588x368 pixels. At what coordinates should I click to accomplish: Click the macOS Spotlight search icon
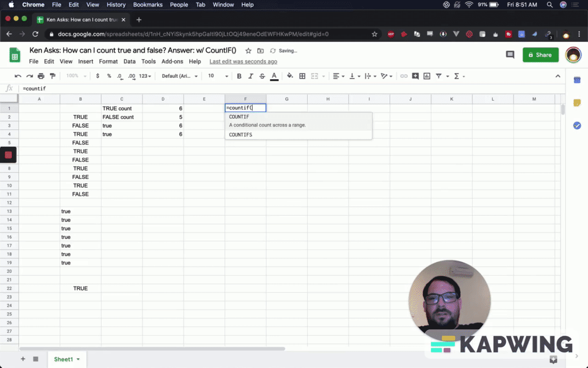(550, 5)
